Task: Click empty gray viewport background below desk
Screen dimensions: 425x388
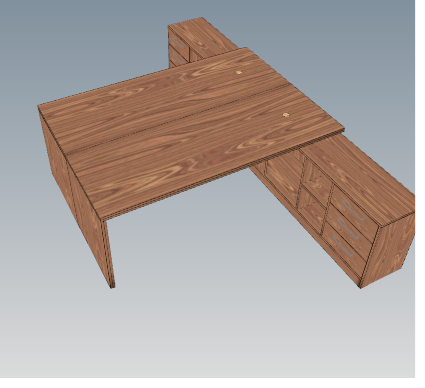Action: pyautogui.click(x=213, y=333)
